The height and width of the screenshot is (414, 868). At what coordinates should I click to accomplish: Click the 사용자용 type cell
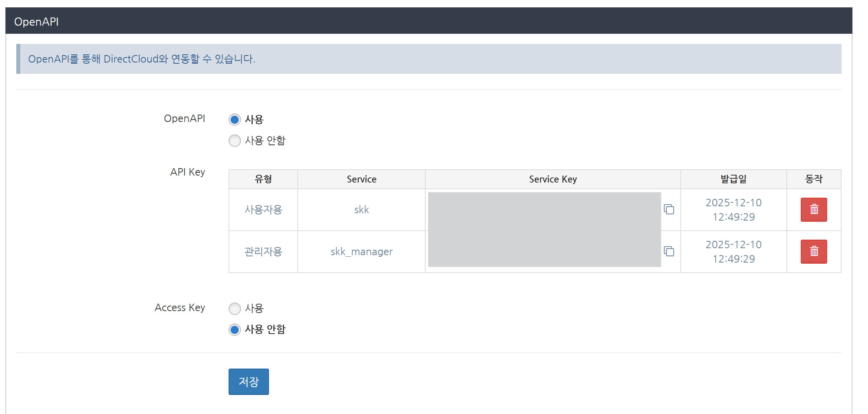coord(263,210)
